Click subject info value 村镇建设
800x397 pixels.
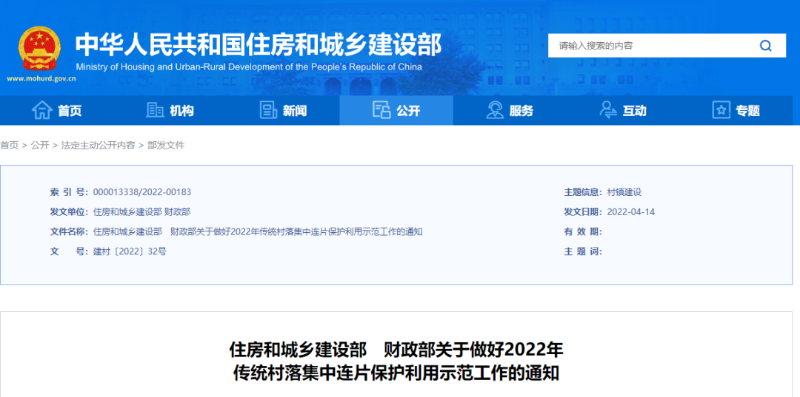pos(624,192)
